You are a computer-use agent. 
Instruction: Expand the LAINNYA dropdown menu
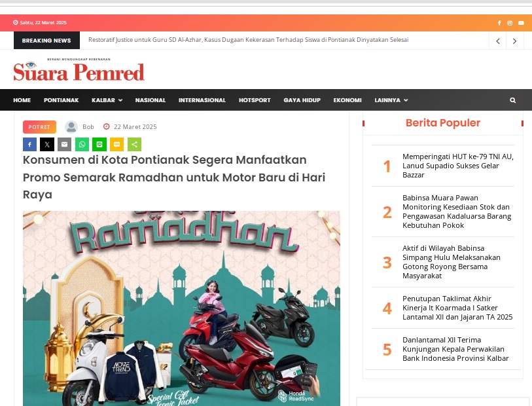pos(391,100)
